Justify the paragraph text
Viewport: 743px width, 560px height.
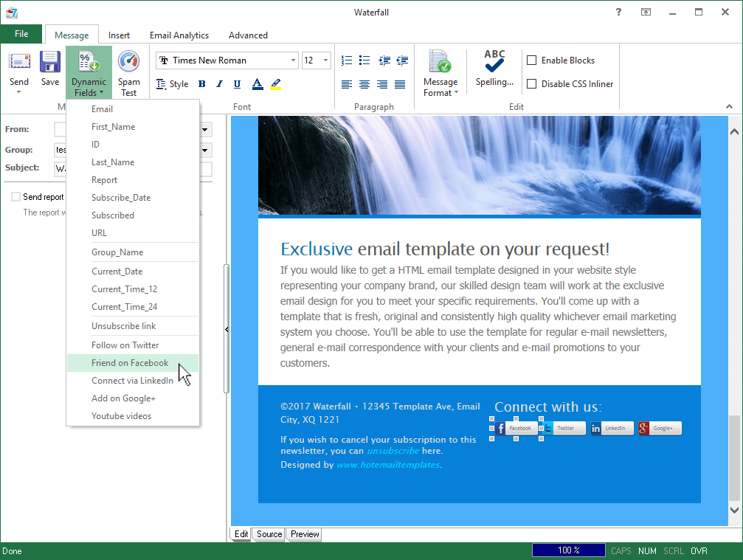tap(400, 84)
